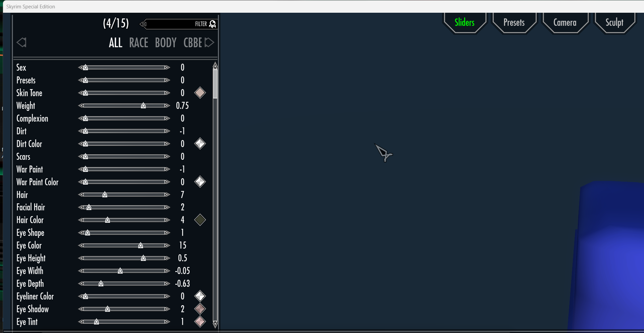Click the clear-filter arrow icon
Screen dimensions: 644x333
pyautogui.click(x=143, y=24)
